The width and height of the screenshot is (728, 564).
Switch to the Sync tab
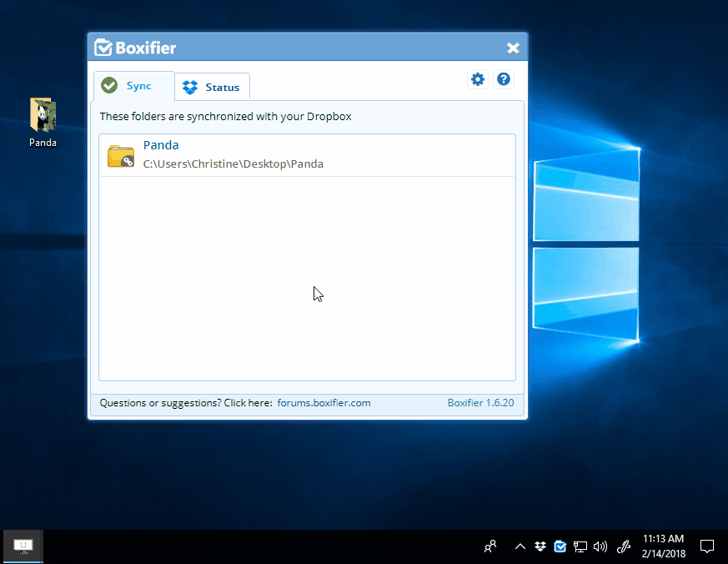tap(134, 86)
